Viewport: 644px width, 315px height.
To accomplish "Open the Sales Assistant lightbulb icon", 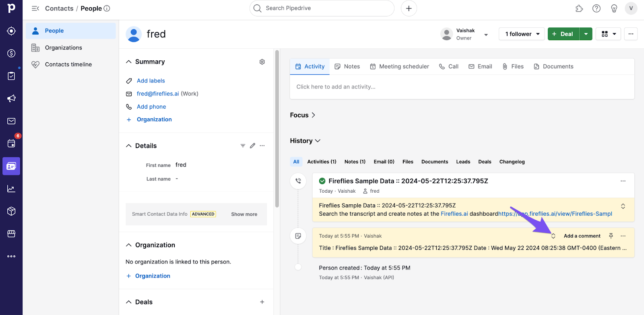I will pos(614,8).
